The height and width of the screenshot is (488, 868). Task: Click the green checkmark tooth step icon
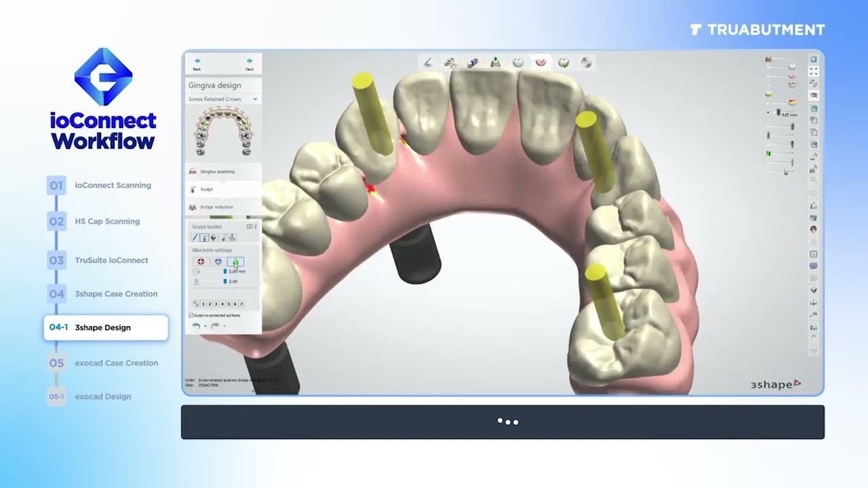point(564,62)
